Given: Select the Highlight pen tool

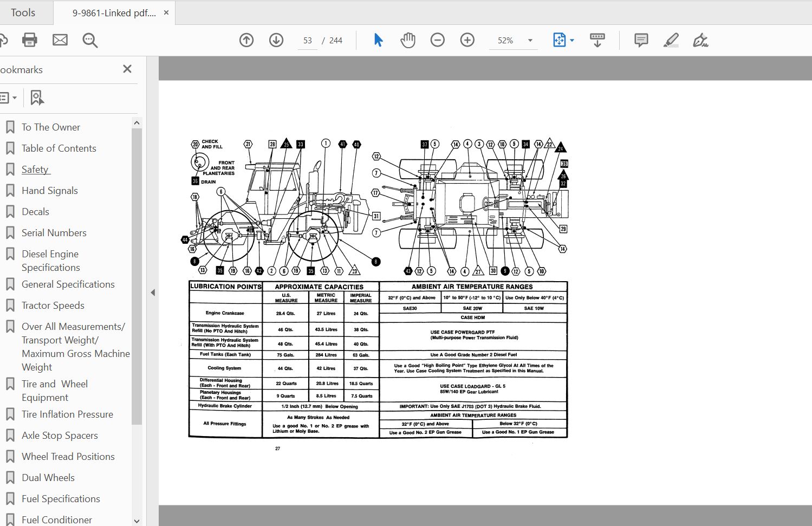Looking at the screenshot, I should tap(670, 40).
